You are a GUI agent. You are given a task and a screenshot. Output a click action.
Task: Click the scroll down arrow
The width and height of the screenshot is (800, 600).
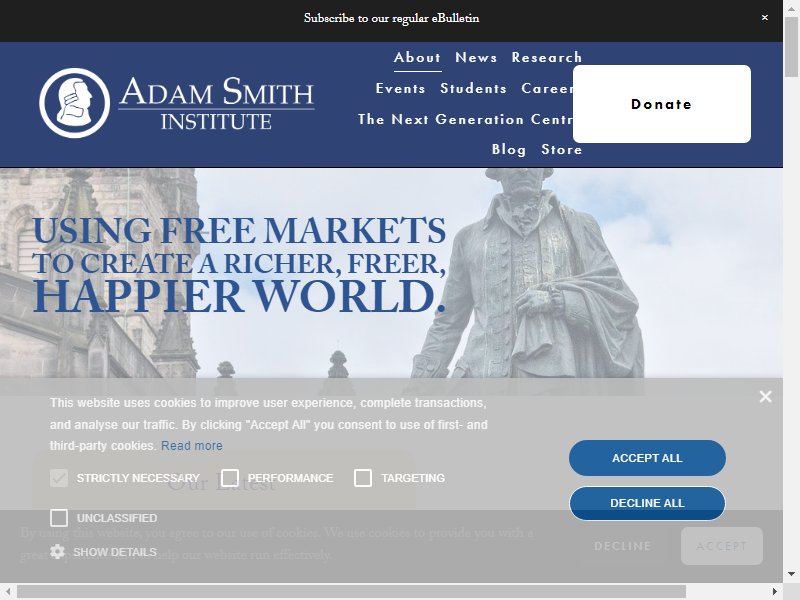pyautogui.click(x=791, y=574)
